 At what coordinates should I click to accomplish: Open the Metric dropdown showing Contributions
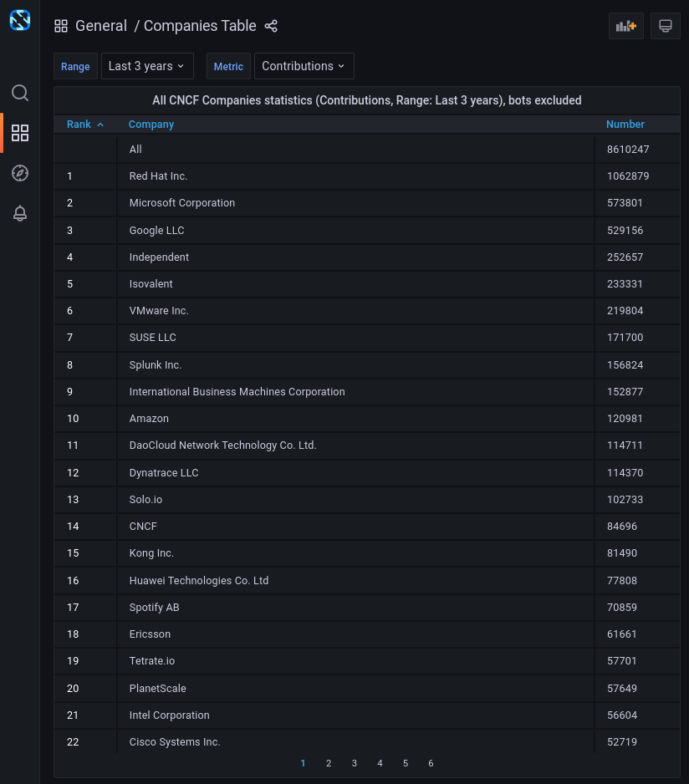coord(304,66)
